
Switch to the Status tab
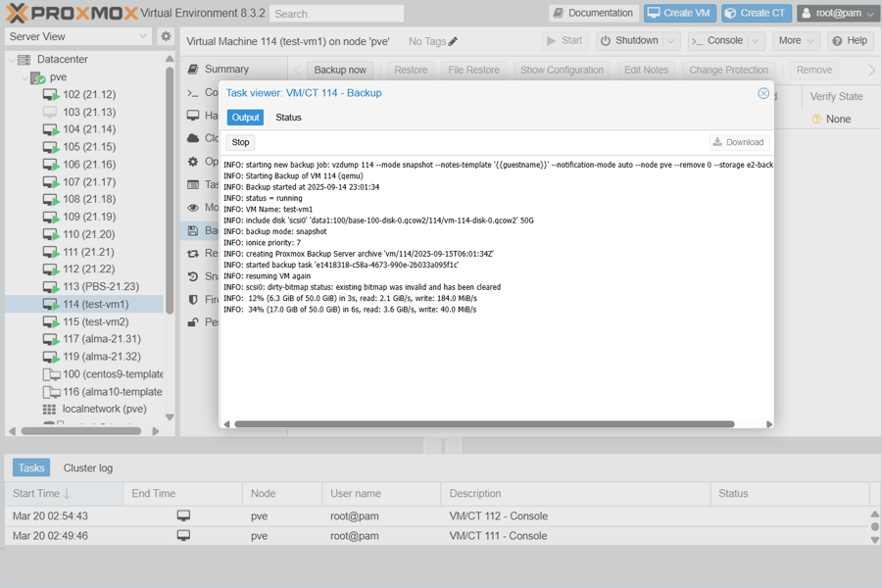288,118
